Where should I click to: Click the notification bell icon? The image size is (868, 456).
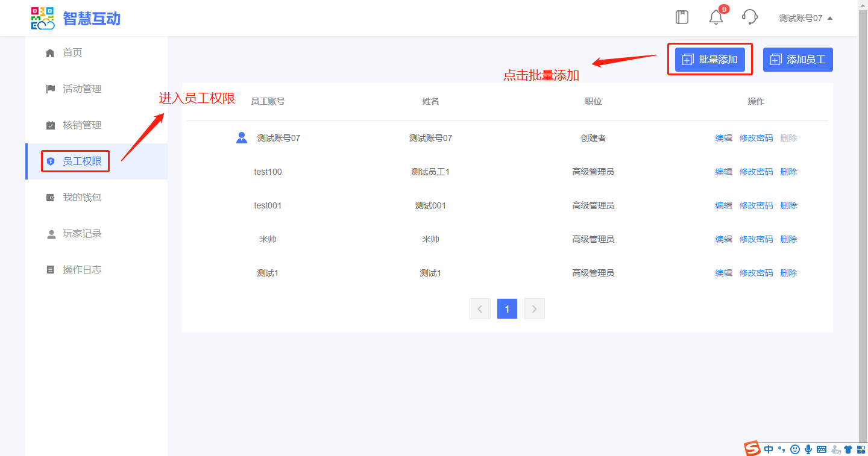(x=716, y=17)
